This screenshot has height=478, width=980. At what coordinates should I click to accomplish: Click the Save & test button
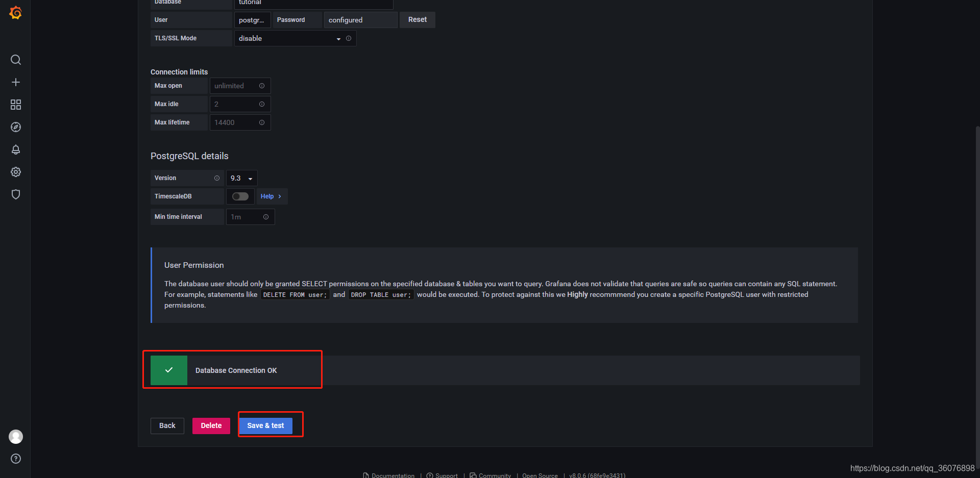coord(265,425)
